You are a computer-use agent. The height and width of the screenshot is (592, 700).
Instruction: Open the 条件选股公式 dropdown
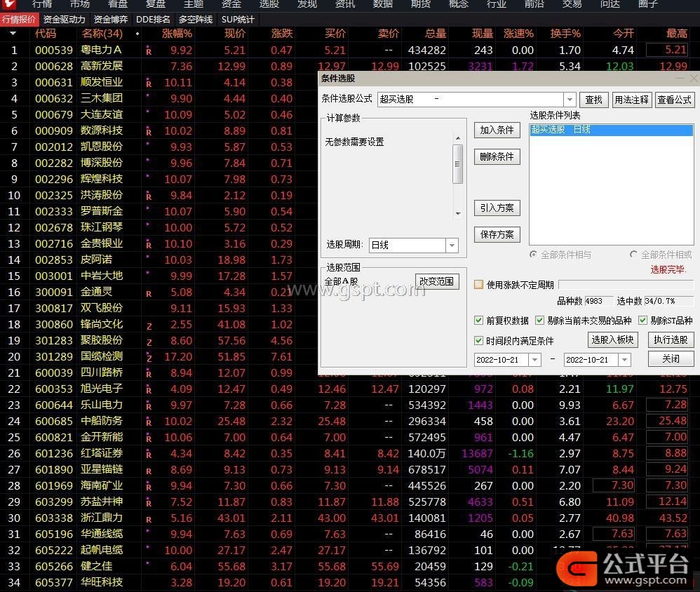tap(570, 99)
